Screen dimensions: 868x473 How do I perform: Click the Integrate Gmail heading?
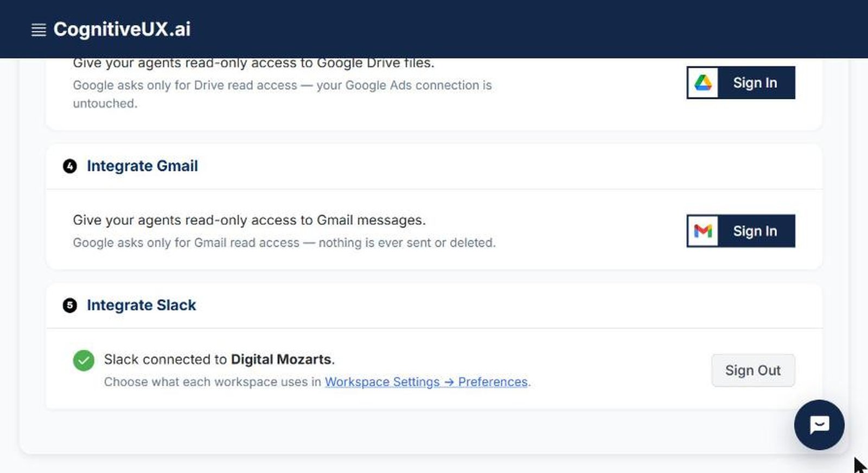click(x=142, y=166)
